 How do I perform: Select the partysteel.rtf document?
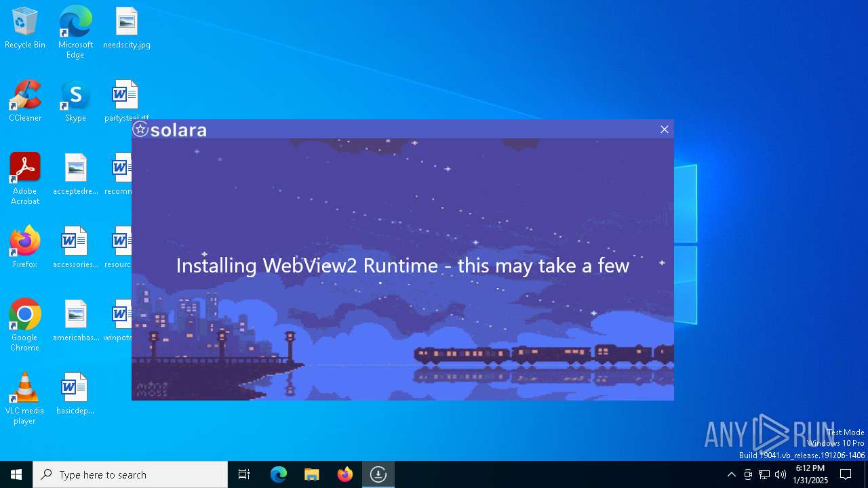[x=126, y=100]
